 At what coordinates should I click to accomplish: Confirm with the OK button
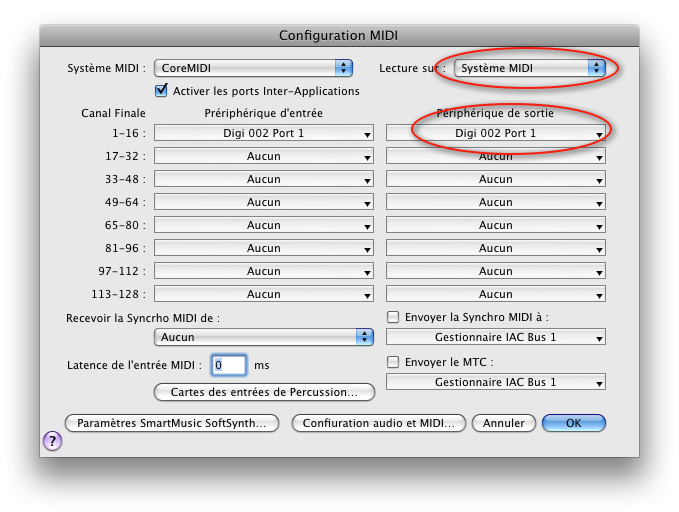(x=574, y=423)
